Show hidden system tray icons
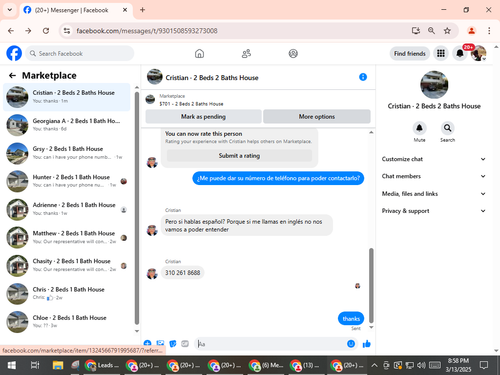The height and width of the screenshot is (375, 500). pos(374,366)
